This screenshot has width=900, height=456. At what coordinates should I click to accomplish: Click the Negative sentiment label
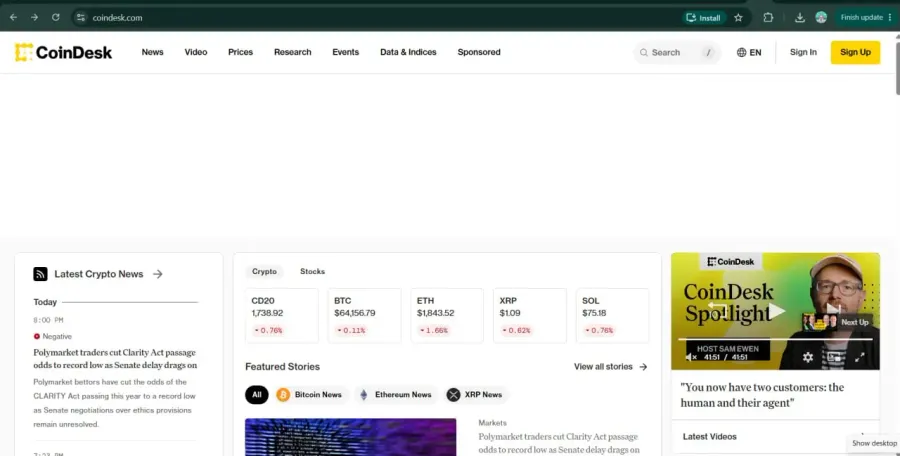[53, 337]
